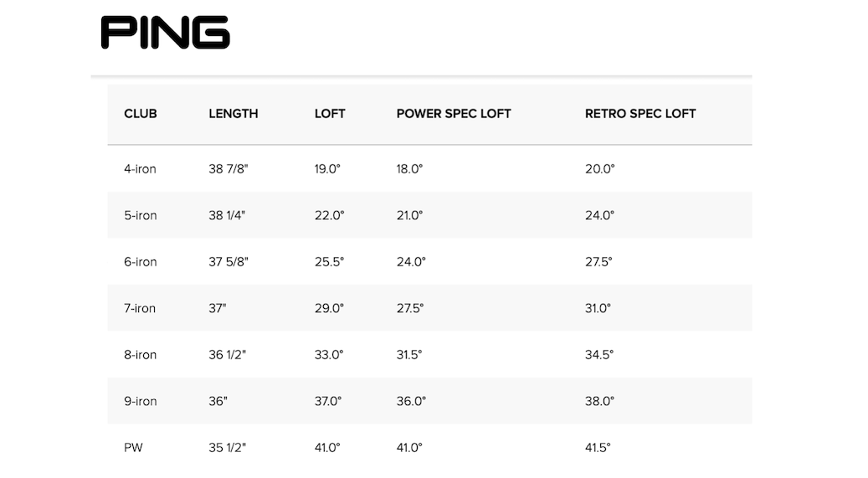The image size is (868, 478).
Task: Select the POWER SPEC LOFT column header
Action: [x=454, y=114]
